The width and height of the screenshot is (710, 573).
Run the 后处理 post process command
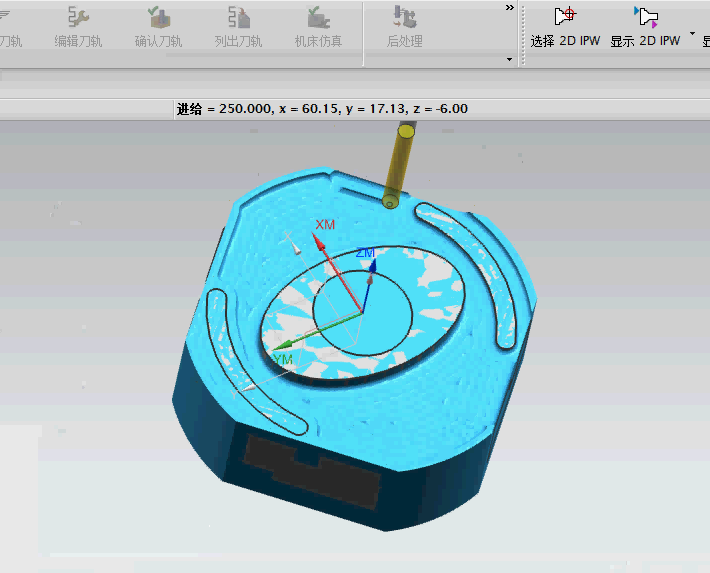coord(404,26)
